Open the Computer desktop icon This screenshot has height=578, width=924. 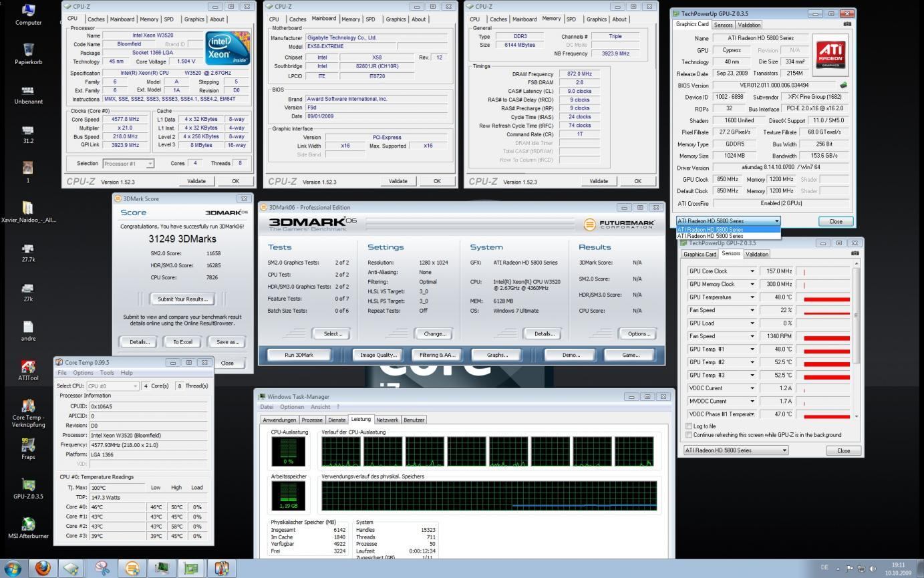coord(28,14)
